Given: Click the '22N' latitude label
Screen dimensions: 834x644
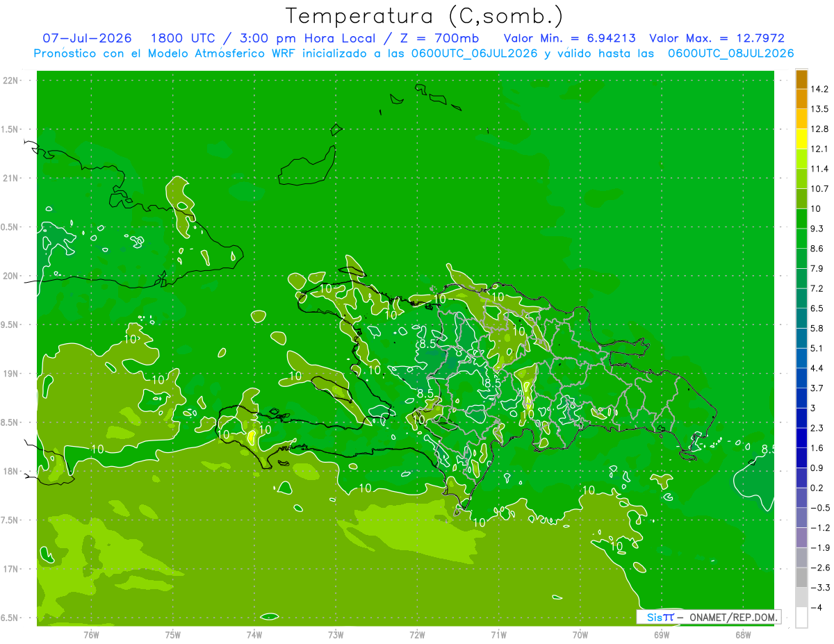Looking at the screenshot, I should coord(10,81).
